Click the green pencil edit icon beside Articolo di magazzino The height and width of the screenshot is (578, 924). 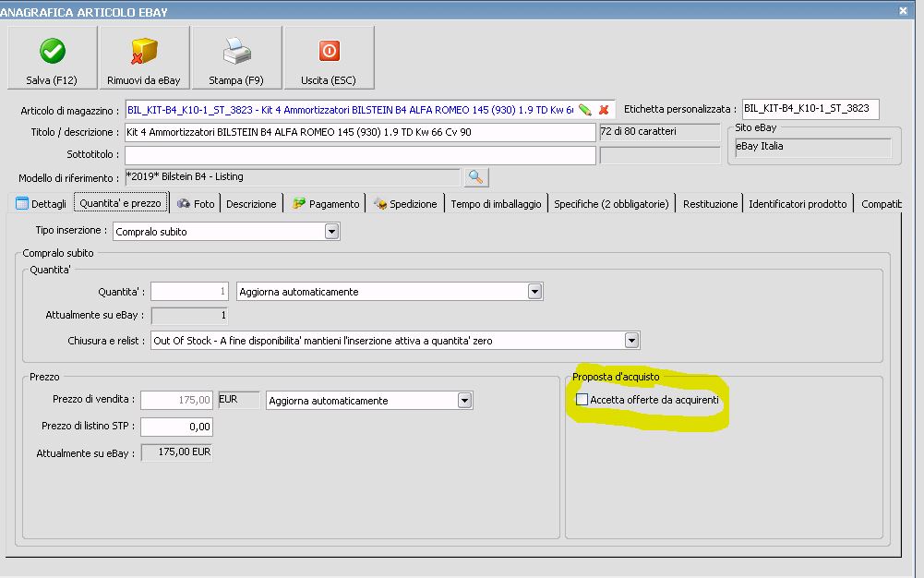point(584,110)
